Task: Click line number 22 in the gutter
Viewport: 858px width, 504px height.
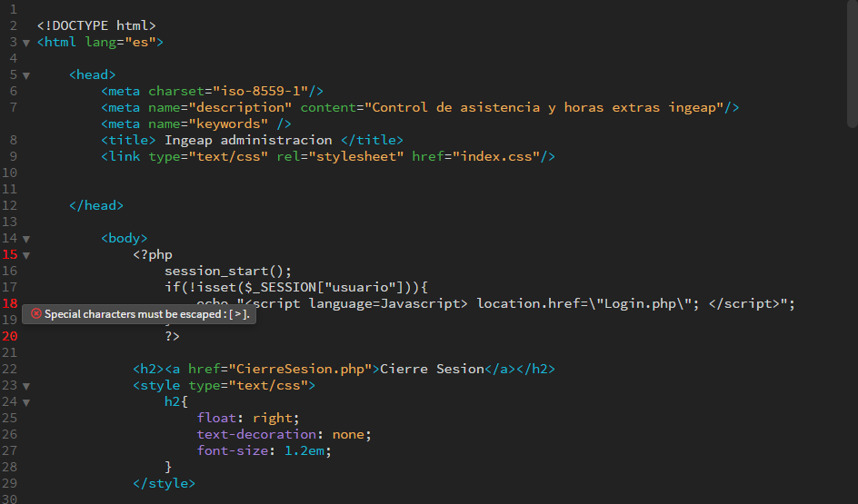Action: coord(10,369)
